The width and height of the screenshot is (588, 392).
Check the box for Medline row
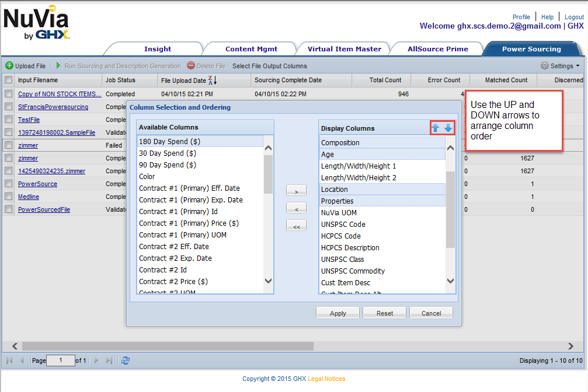click(x=8, y=197)
